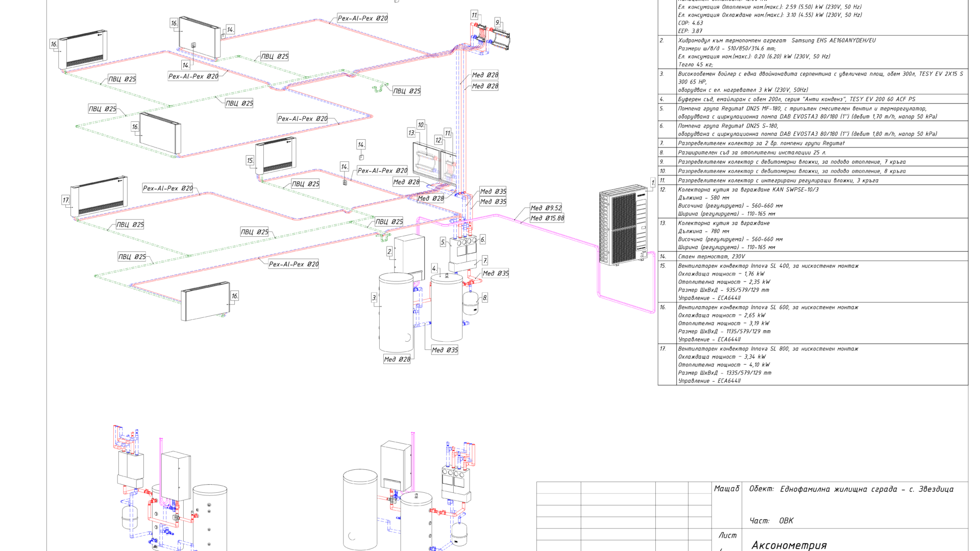Click the 'Обект: Еднофамилна жилищна сграда – с. Звездица' field
980x551 pixels.
(851, 489)
